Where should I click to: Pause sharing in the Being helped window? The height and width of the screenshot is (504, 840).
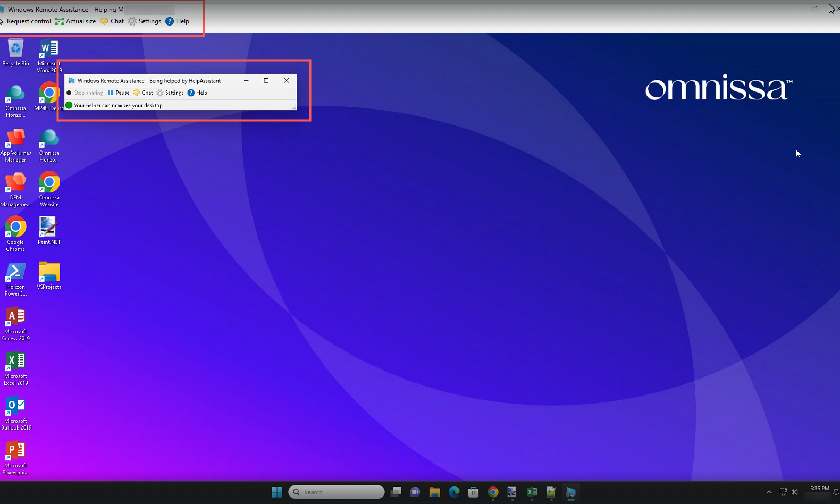click(x=119, y=93)
